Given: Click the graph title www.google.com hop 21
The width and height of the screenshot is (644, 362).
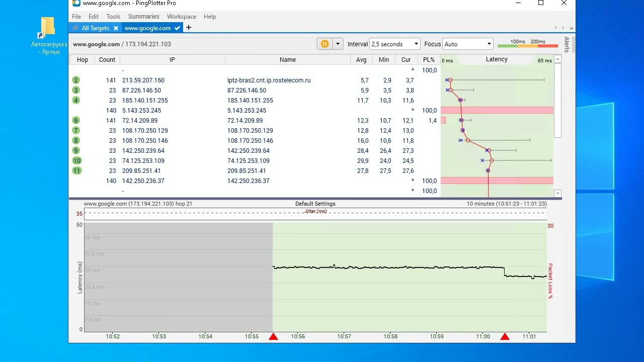Looking at the screenshot, I should [138, 204].
